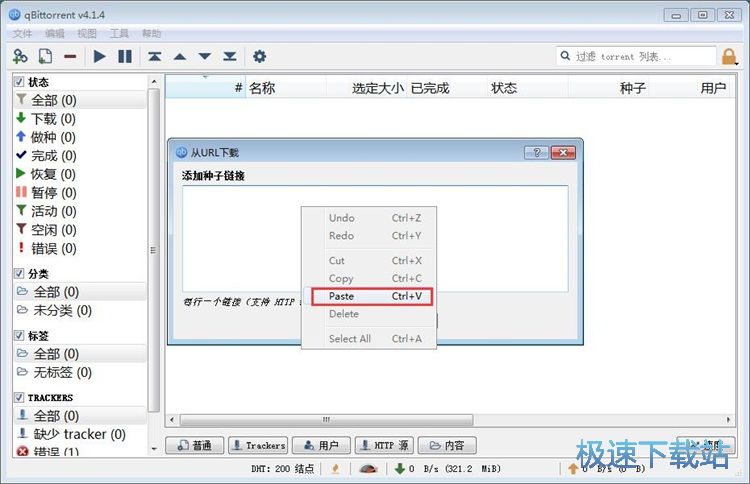Click the help button in URL dialog
The width and height of the screenshot is (750, 484).
click(537, 153)
